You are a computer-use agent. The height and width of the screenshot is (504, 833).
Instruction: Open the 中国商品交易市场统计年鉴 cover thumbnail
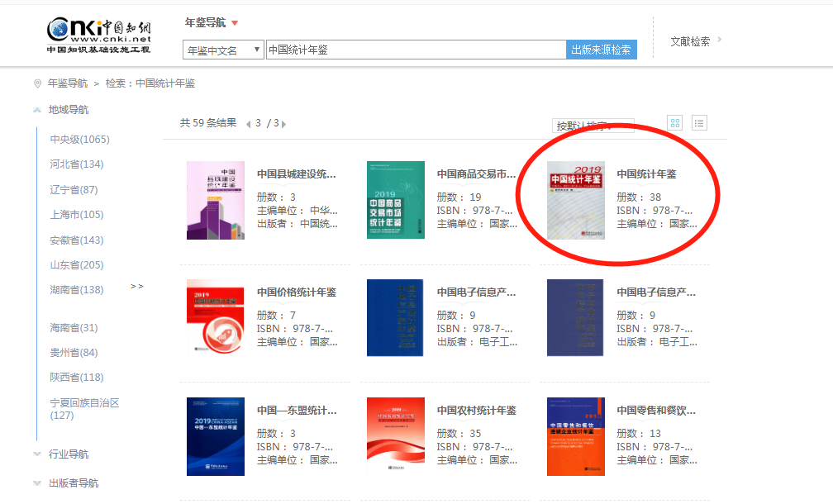pos(396,200)
